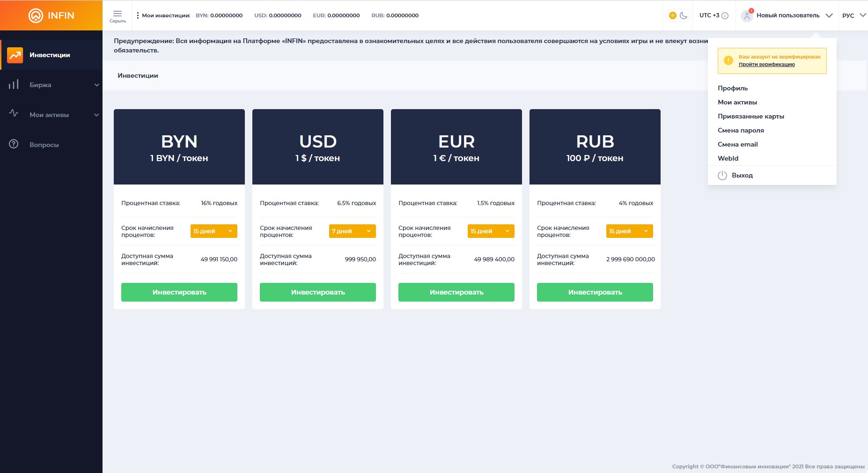Screen dimensions: 868x473
Task: Select Смена пароля menu entry
Action: 741,130
